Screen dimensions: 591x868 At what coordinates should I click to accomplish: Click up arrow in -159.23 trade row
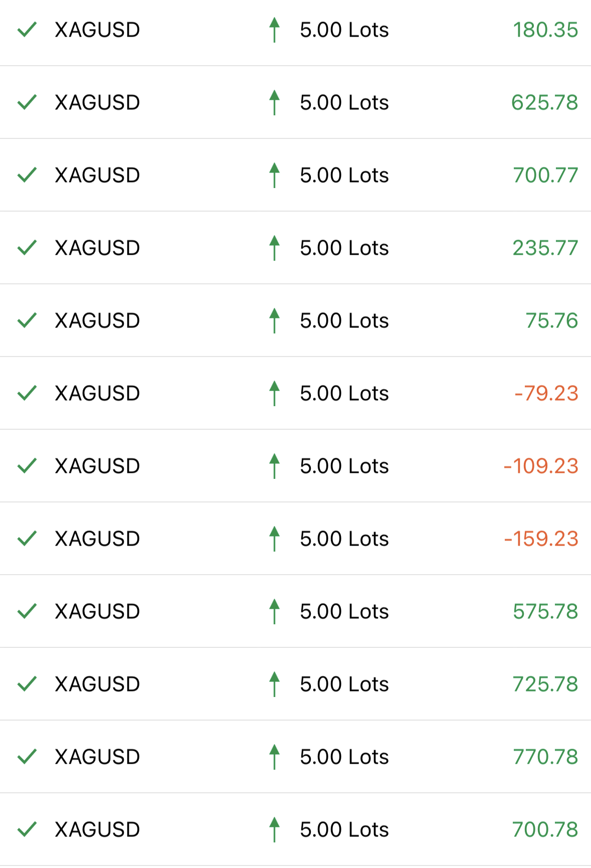point(274,539)
